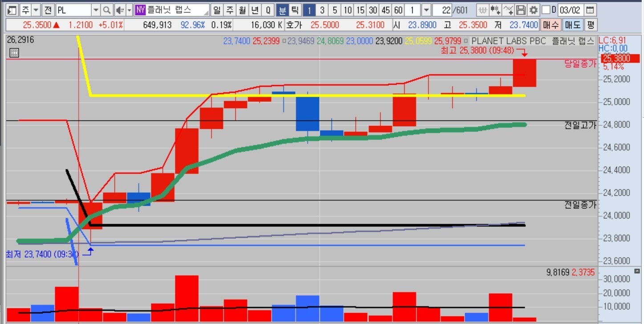Click the small square marker before PLANET LABS PBC
Viewport: 644px width, 324px height.
click(x=466, y=41)
